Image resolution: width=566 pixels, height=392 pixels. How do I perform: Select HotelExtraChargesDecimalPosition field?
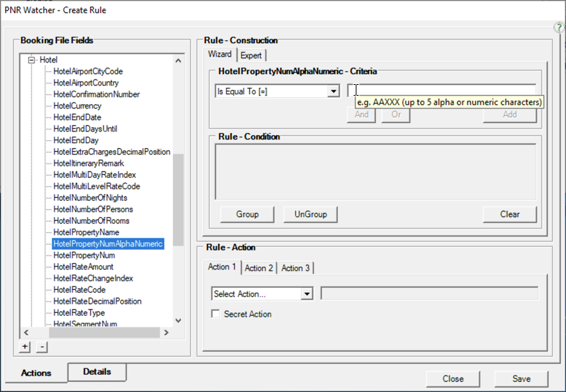pyautogui.click(x=112, y=152)
